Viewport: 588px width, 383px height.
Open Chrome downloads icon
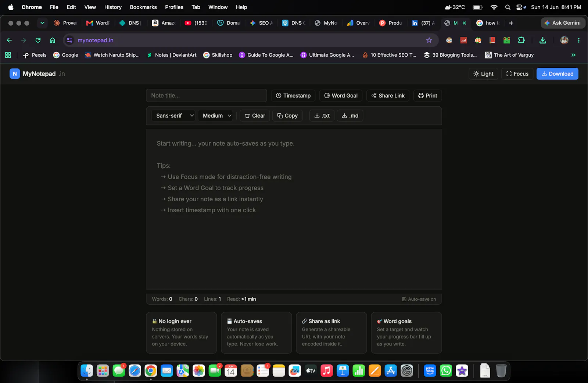tap(542, 40)
